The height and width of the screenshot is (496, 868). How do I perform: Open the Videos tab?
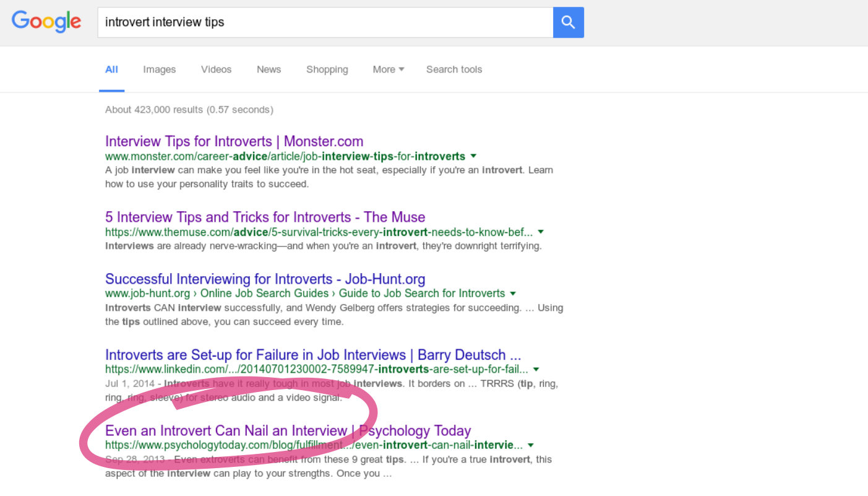[x=216, y=69]
